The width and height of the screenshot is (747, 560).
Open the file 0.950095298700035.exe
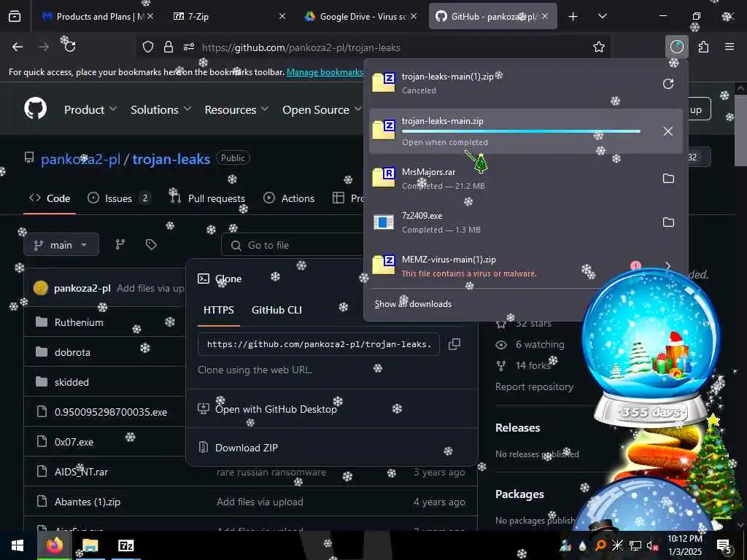coord(111,412)
